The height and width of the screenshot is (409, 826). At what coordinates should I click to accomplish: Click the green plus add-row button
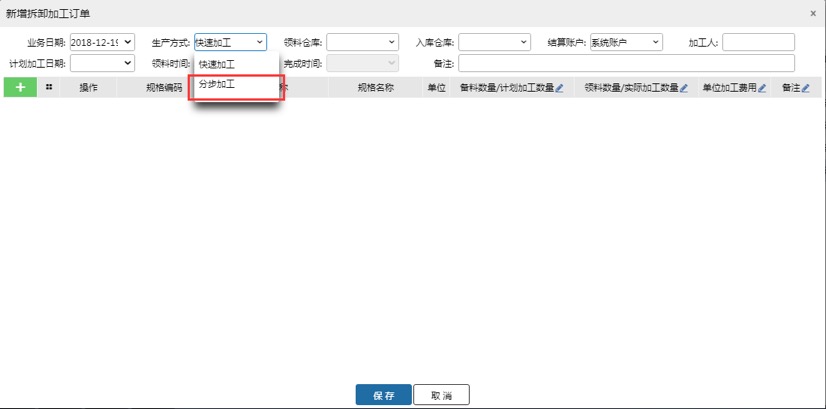tap(21, 87)
